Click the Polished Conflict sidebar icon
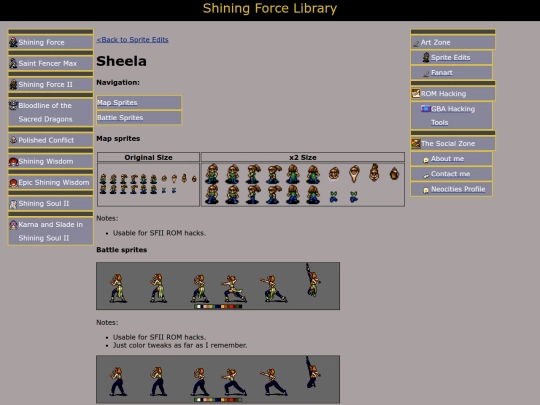Viewport: 540px width, 405px height. point(13,140)
